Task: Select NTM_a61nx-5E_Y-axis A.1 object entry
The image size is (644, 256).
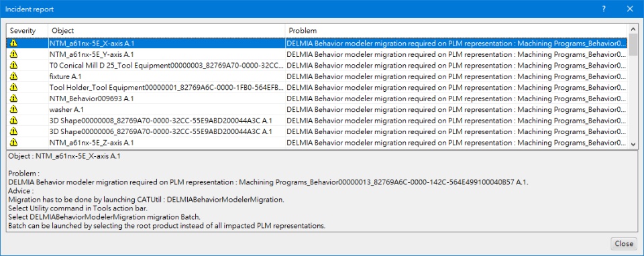Action: tap(92, 54)
